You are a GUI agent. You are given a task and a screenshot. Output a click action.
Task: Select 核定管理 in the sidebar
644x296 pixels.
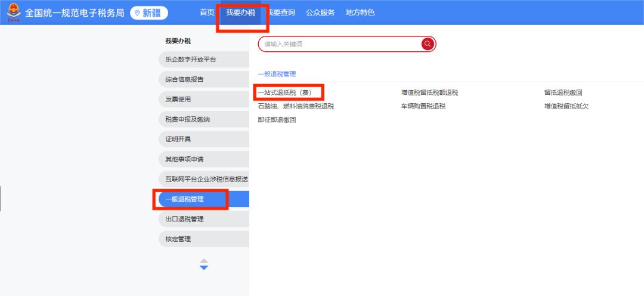204,239
